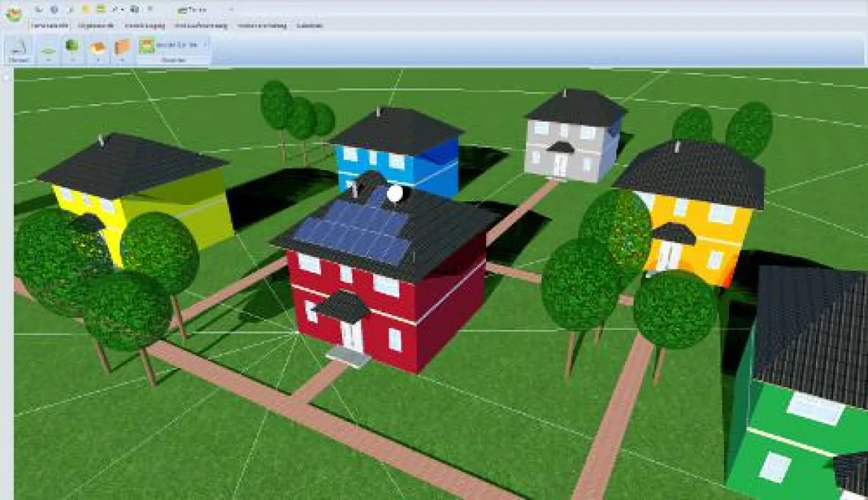Open the dropdown under the terrain area icon

click(48, 61)
